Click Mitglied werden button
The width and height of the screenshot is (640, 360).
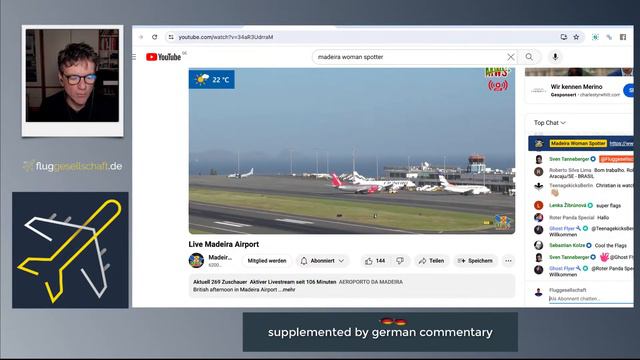(267, 261)
